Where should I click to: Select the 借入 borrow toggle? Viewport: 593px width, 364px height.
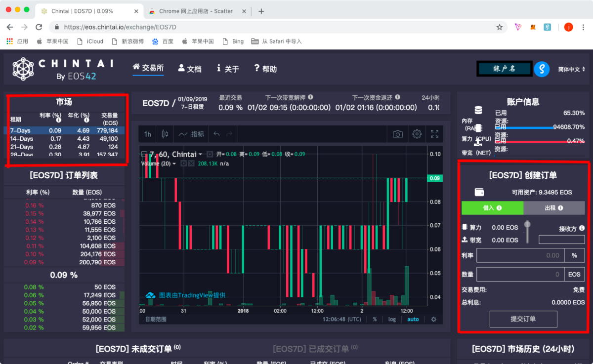[492, 208]
